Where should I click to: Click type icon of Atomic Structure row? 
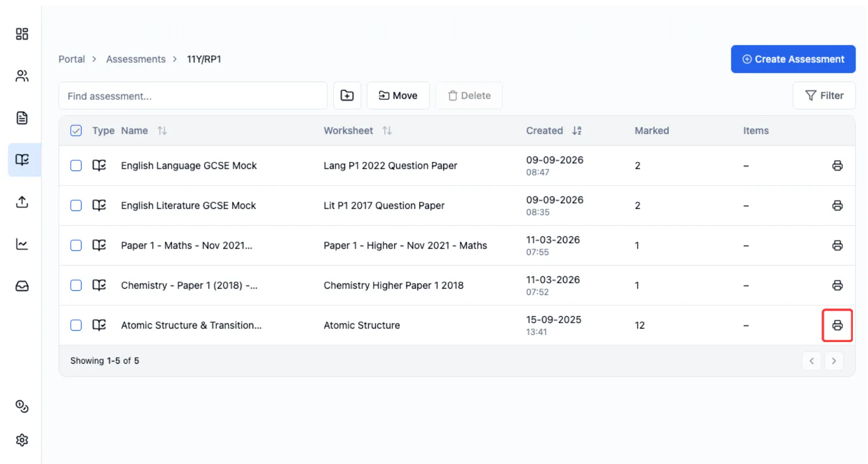(99, 325)
